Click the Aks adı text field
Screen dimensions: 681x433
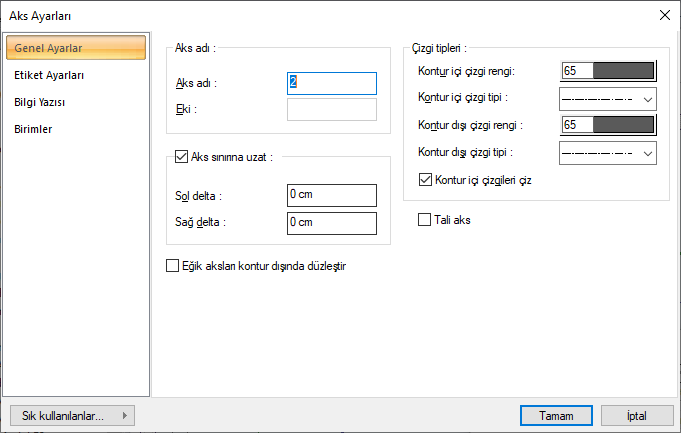(x=331, y=83)
